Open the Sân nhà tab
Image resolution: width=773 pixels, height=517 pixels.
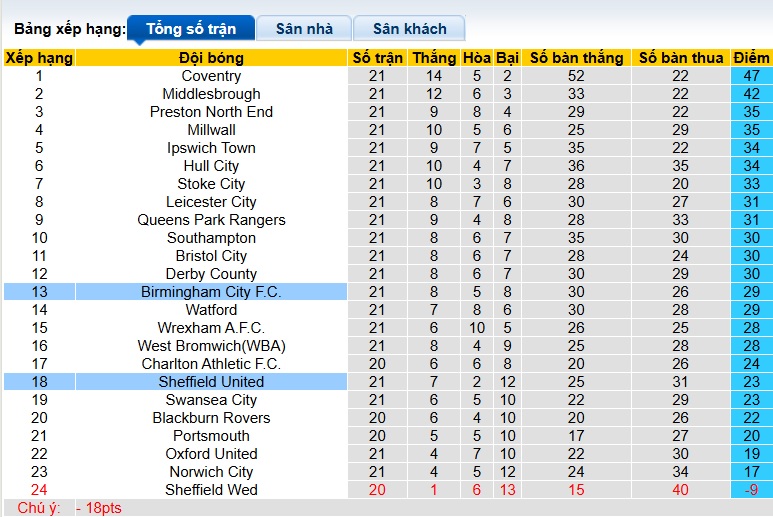tap(304, 29)
